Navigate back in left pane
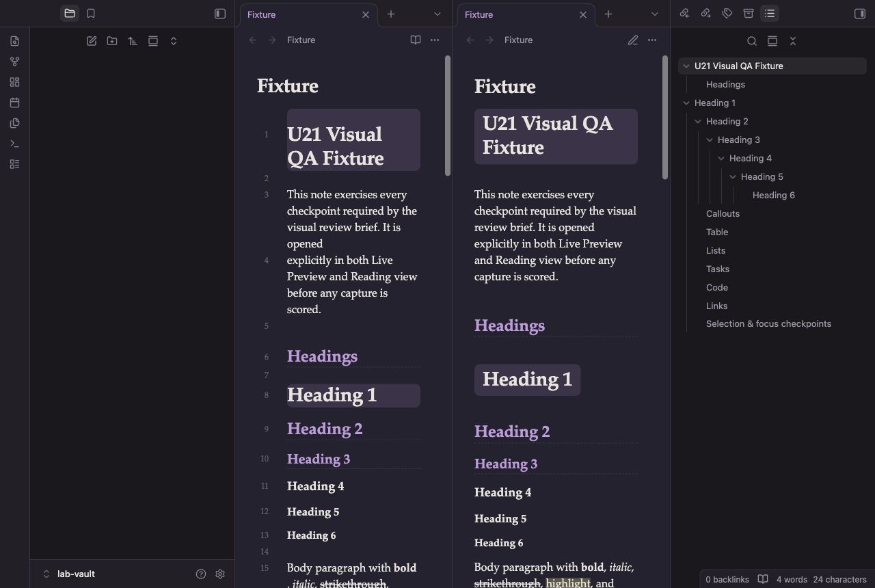 coord(253,40)
